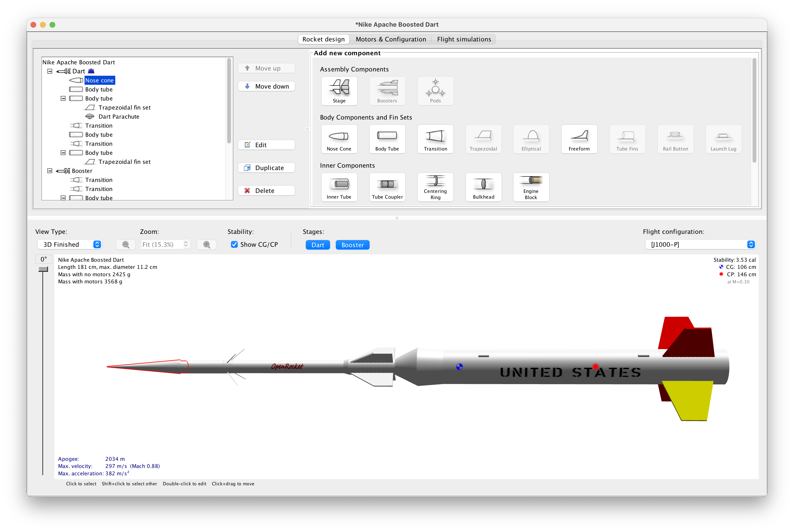794x532 pixels.
Task: Add a new Stage component
Action: (339, 91)
